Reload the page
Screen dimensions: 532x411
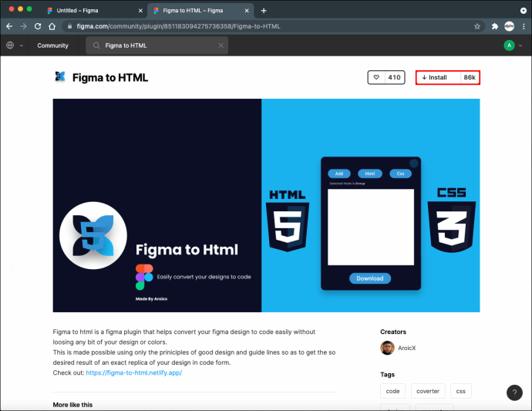click(x=38, y=26)
